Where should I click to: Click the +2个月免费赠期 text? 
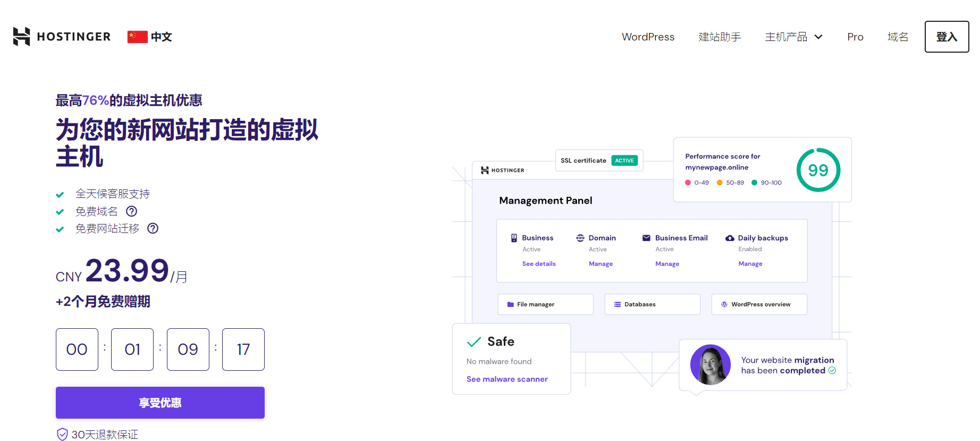pyautogui.click(x=103, y=302)
